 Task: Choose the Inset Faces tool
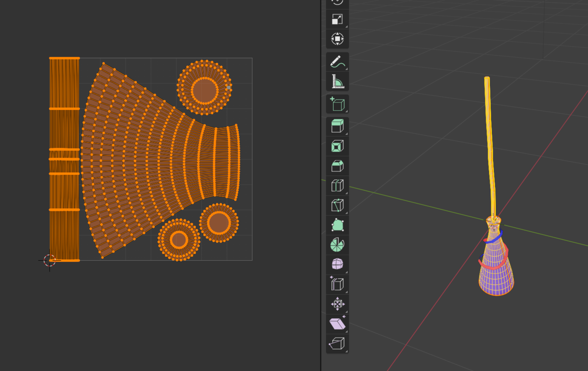336,146
